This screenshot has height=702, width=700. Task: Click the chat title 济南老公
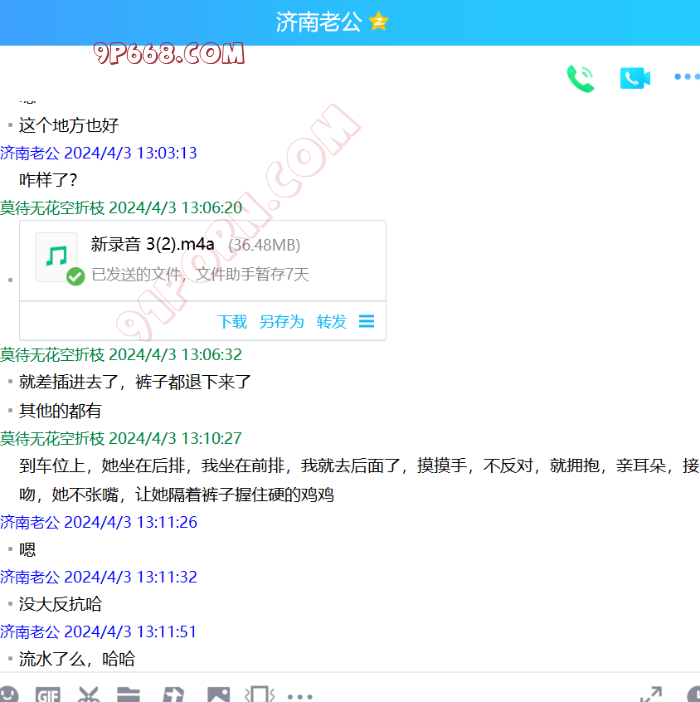tap(319, 22)
